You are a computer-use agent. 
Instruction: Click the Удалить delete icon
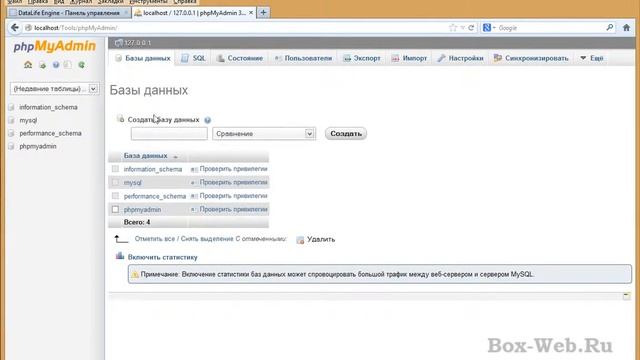(x=300, y=240)
